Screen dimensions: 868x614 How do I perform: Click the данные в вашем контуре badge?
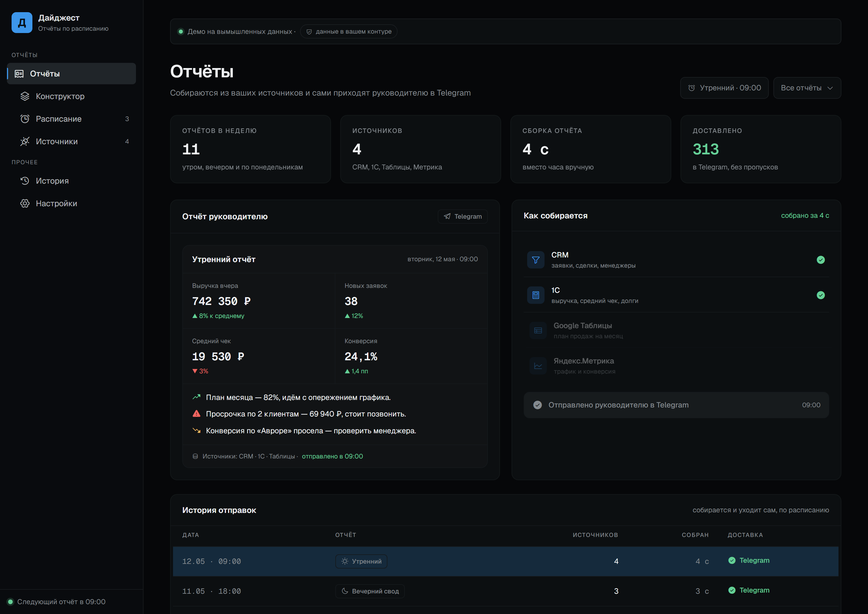(x=349, y=31)
